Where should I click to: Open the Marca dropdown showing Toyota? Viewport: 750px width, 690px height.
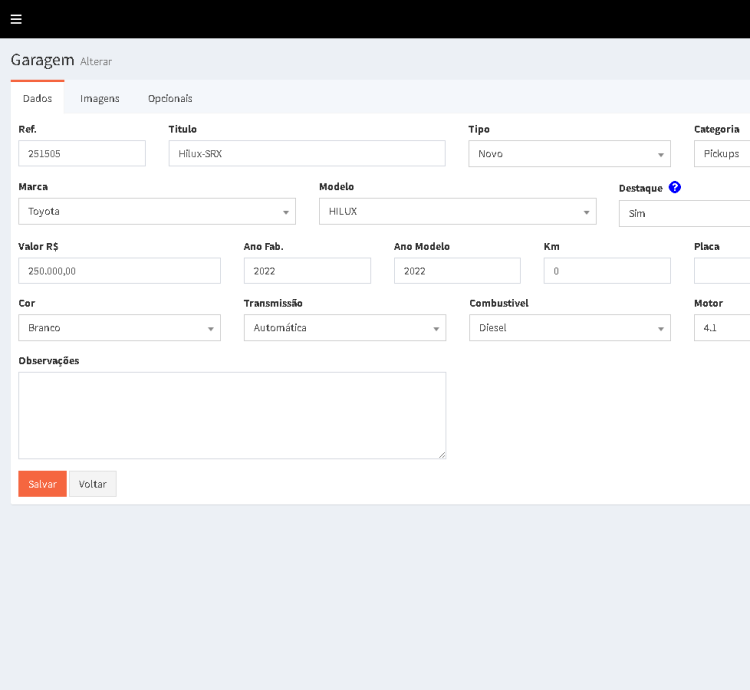(157, 211)
